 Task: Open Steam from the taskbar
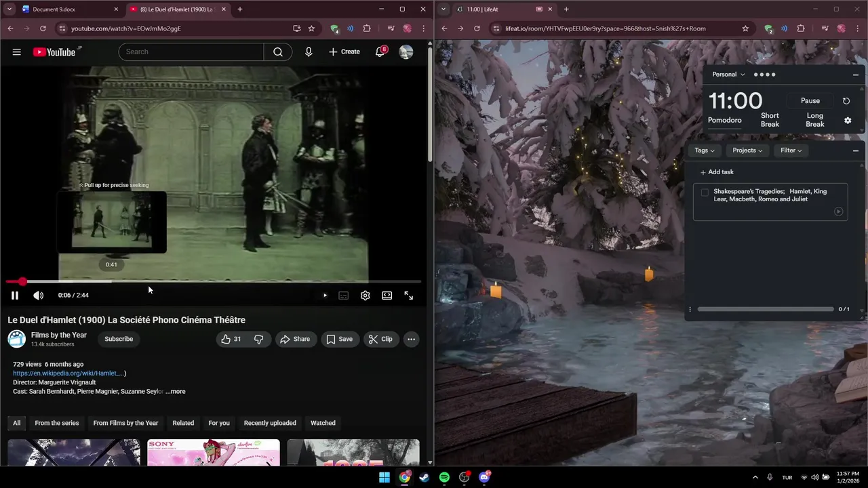click(425, 477)
